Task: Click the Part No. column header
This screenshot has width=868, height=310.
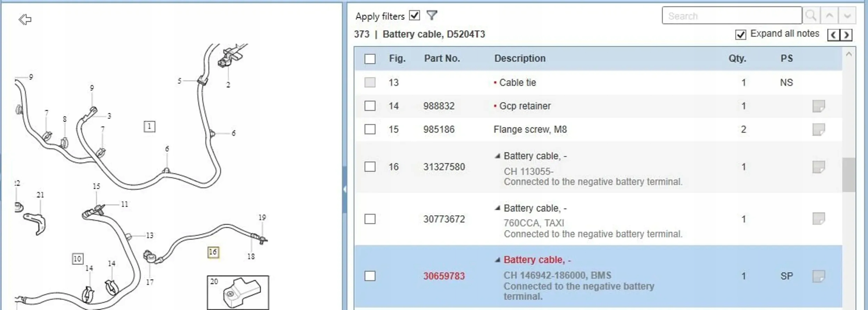Action: 442,58
